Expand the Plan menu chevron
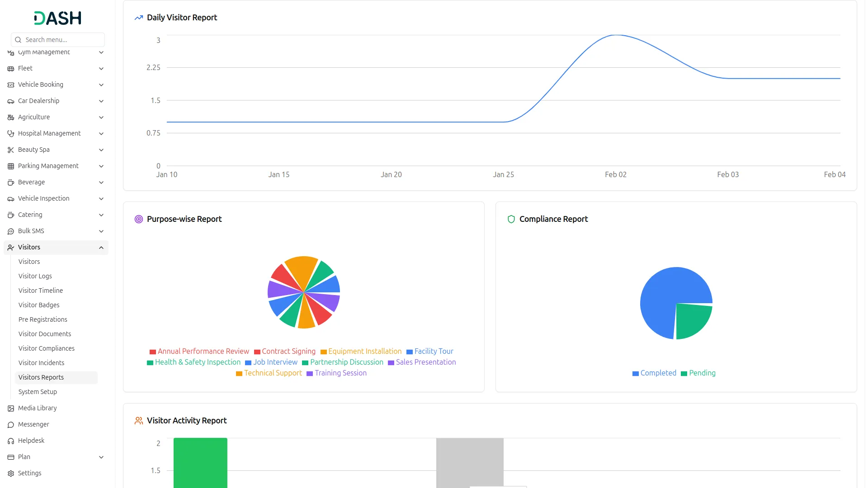The image size is (868, 488). coord(101,457)
